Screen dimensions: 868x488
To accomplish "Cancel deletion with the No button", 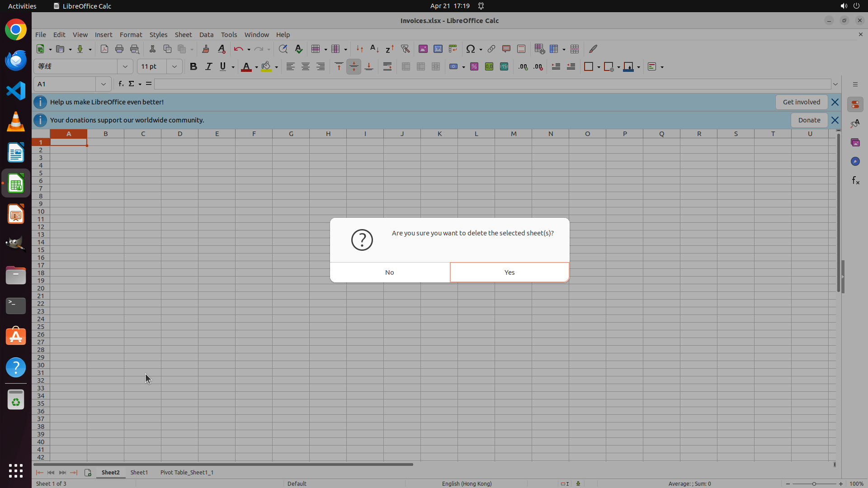I will click(x=390, y=272).
